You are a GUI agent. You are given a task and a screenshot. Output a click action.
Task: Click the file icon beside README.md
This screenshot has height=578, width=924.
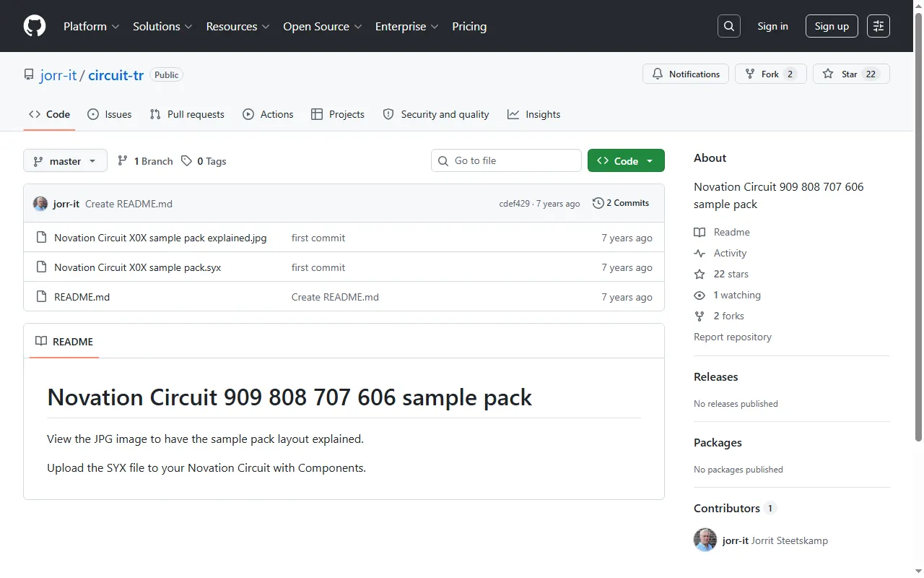41,297
